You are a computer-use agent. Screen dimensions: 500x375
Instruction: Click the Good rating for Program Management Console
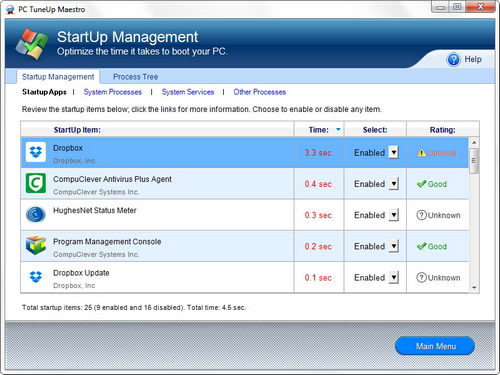point(437,247)
